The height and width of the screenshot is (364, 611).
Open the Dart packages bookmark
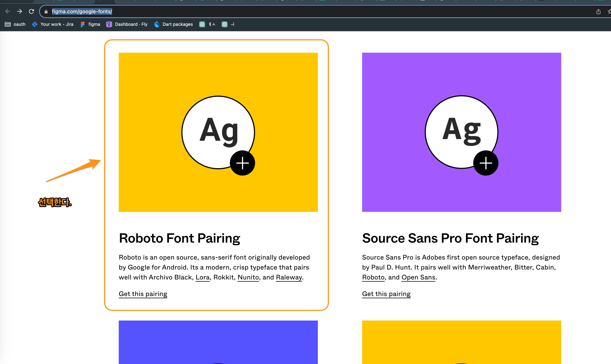173,24
